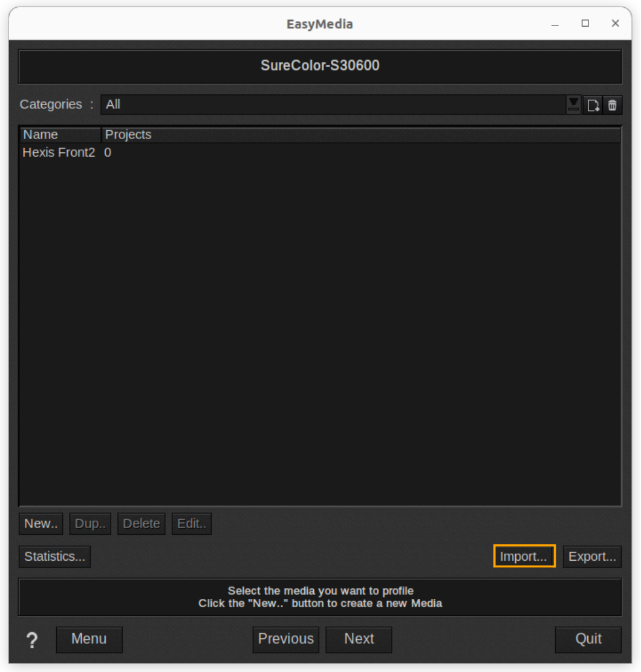Export the selected media

[x=592, y=556]
